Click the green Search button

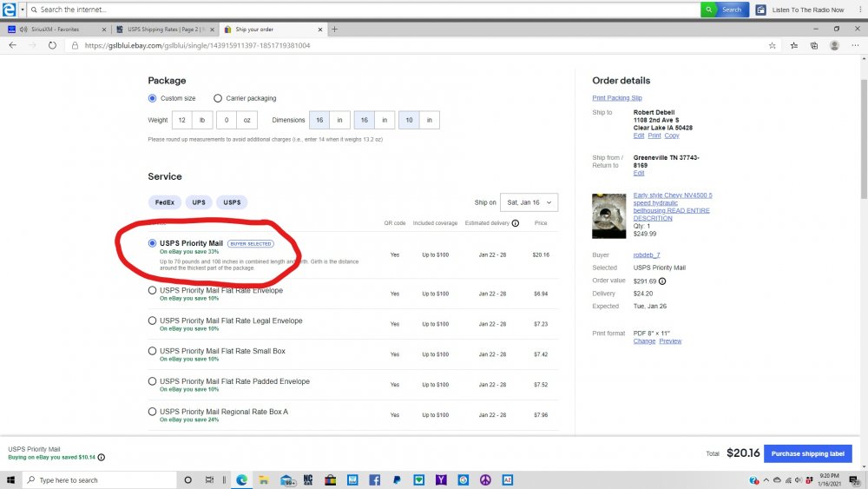725,10
